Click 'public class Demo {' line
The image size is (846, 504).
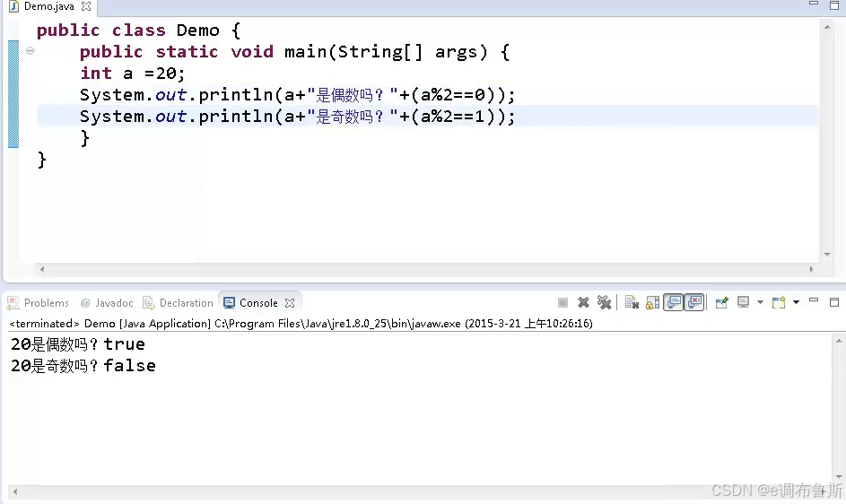tap(139, 30)
